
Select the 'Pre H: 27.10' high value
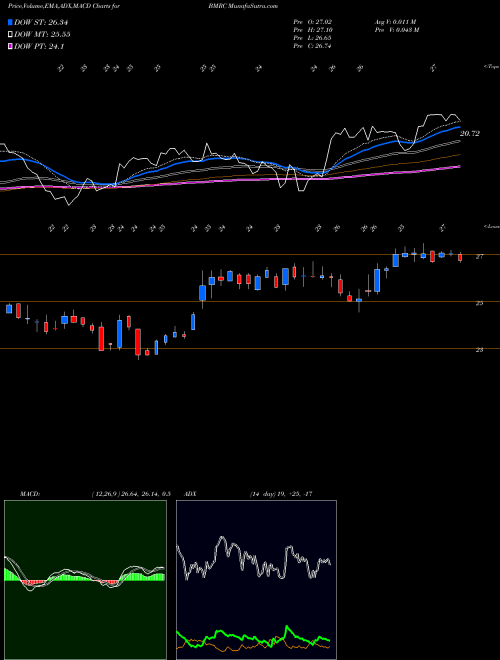pos(313,30)
